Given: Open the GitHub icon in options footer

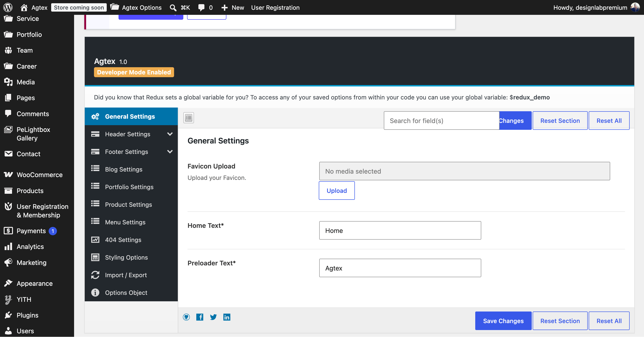Looking at the screenshot, I should coord(187,317).
